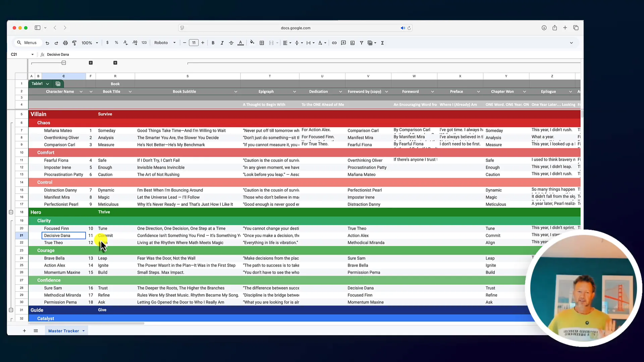The height and width of the screenshot is (362, 644).
Task: Toggle bold formatting
Action: 213,43
